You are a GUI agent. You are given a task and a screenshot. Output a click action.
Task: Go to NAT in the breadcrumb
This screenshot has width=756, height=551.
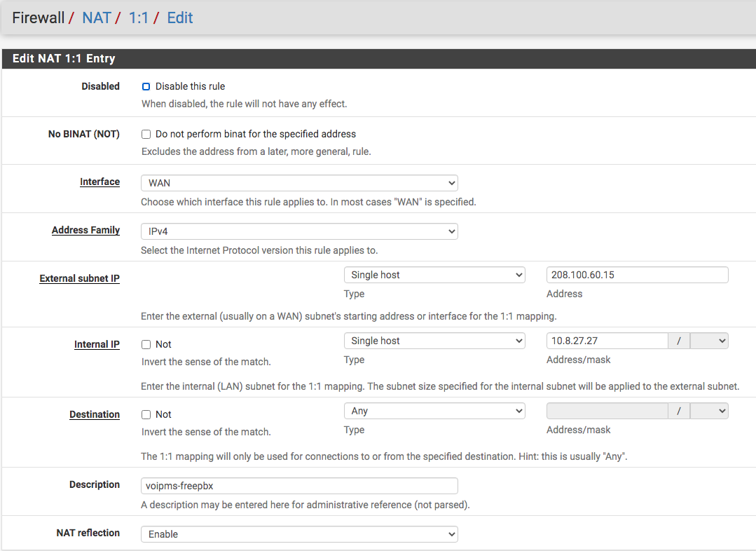(x=97, y=18)
